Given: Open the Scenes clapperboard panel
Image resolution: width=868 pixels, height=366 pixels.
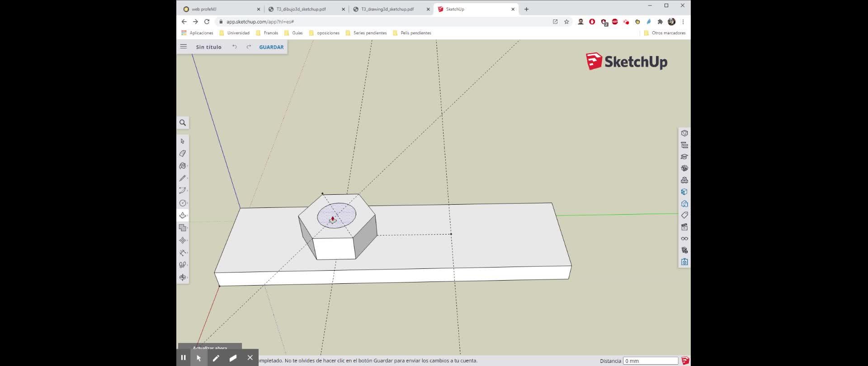Looking at the screenshot, I should 684,227.
